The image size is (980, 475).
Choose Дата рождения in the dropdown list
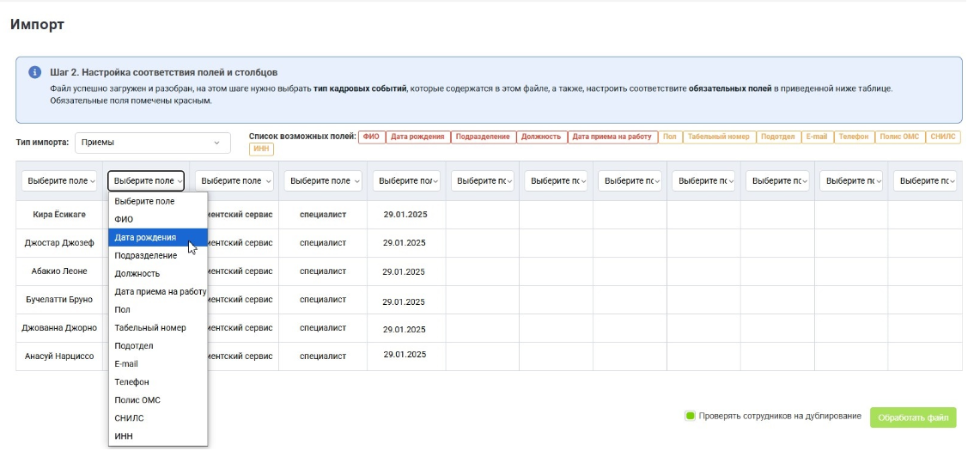(x=158, y=237)
